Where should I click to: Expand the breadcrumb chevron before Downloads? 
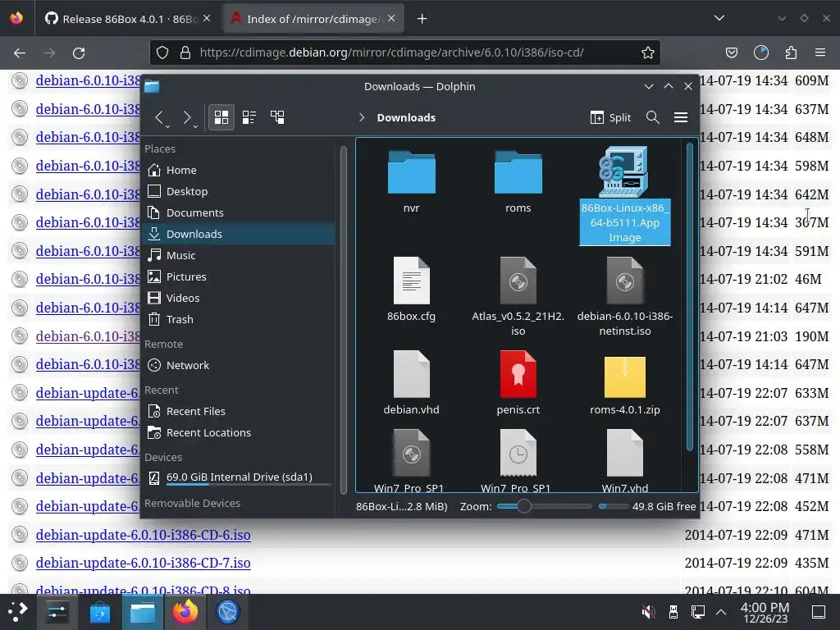tap(362, 117)
